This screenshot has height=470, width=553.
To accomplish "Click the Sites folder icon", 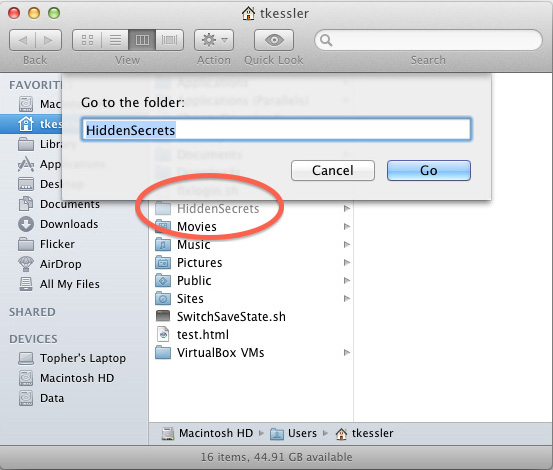I will click(163, 298).
